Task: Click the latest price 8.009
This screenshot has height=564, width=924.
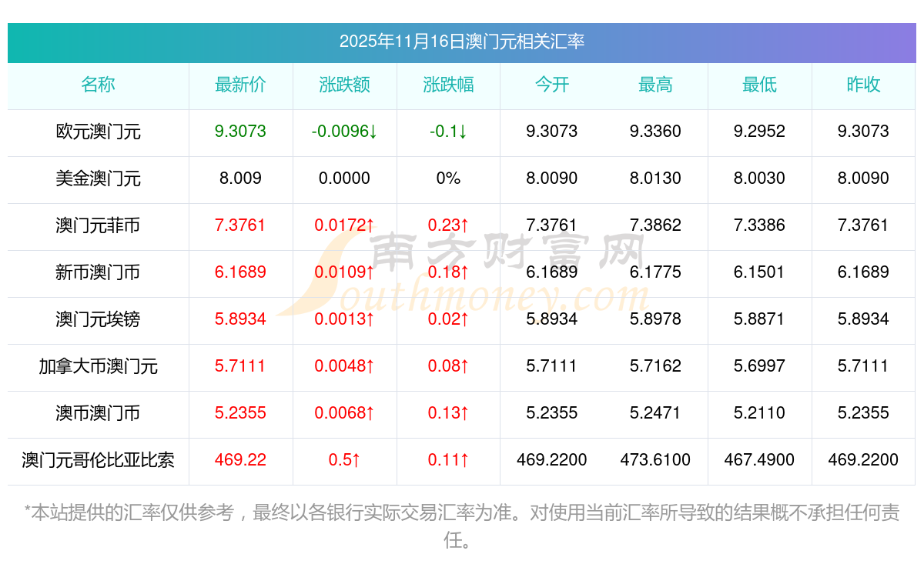Action: (x=240, y=179)
